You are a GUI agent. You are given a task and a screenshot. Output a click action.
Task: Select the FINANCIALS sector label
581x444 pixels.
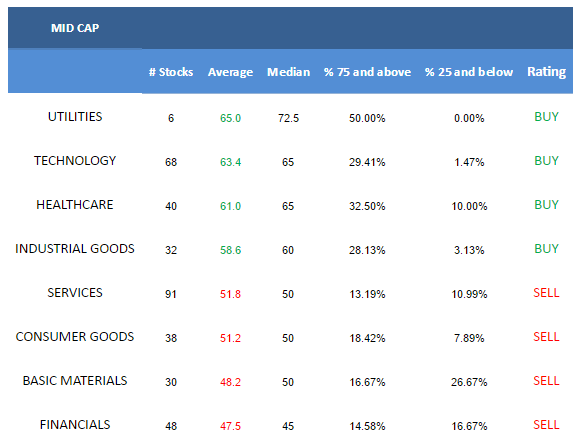click(75, 425)
